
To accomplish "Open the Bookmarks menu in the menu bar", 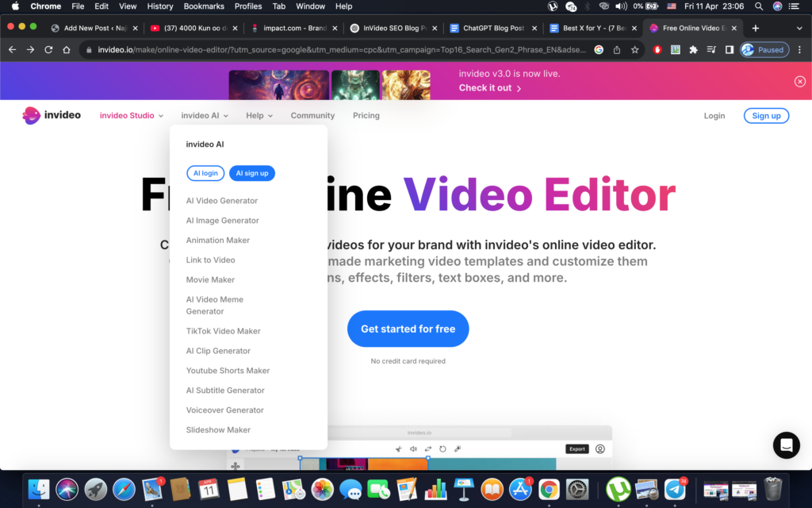I will (203, 6).
